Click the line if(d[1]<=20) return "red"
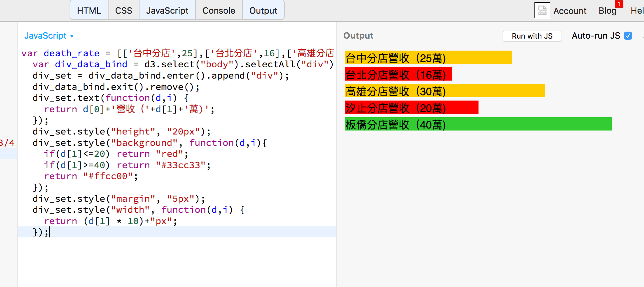644x287 pixels. coord(116,154)
